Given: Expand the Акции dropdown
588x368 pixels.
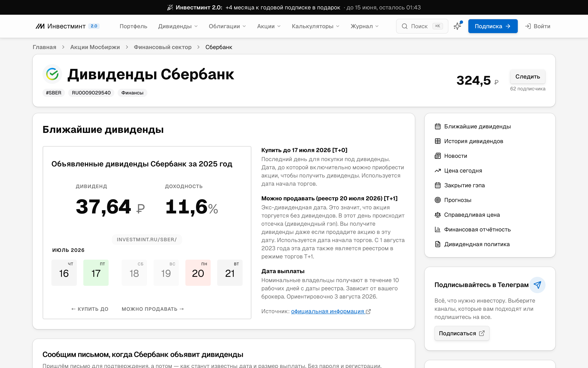Looking at the screenshot, I should (x=269, y=26).
